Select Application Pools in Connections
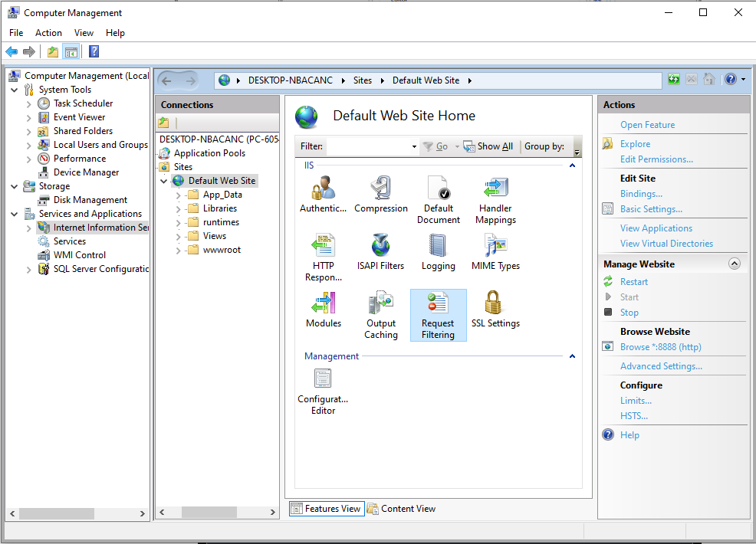Viewport: 756px width, 544px height. click(210, 153)
